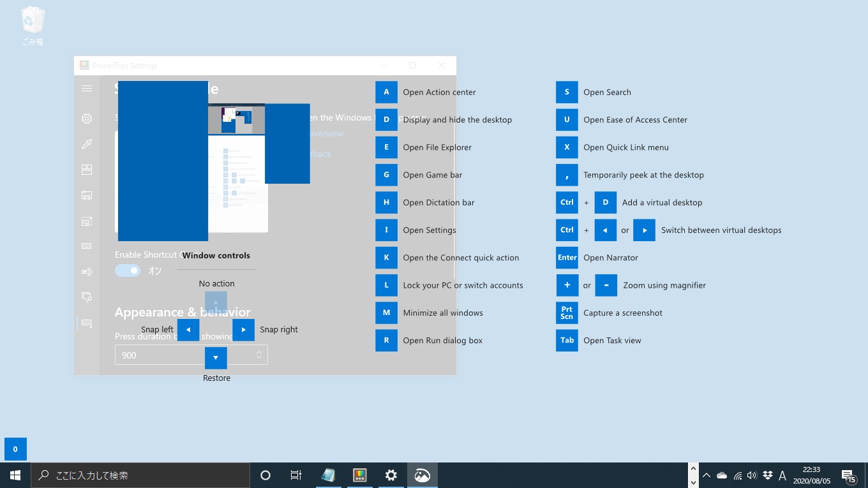Viewport: 868px width, 488px height.
Task: Open the Windows Start menu
Action: point(15,475)
